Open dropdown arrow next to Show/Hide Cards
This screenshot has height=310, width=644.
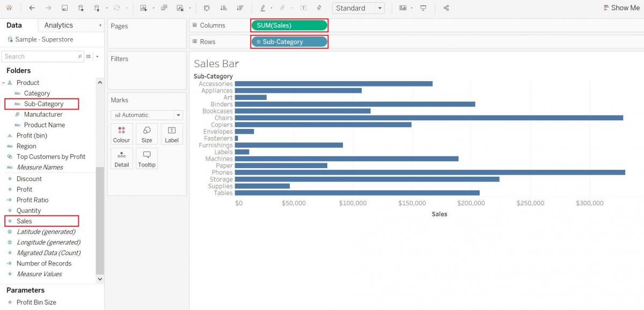(x=412, y=8)
